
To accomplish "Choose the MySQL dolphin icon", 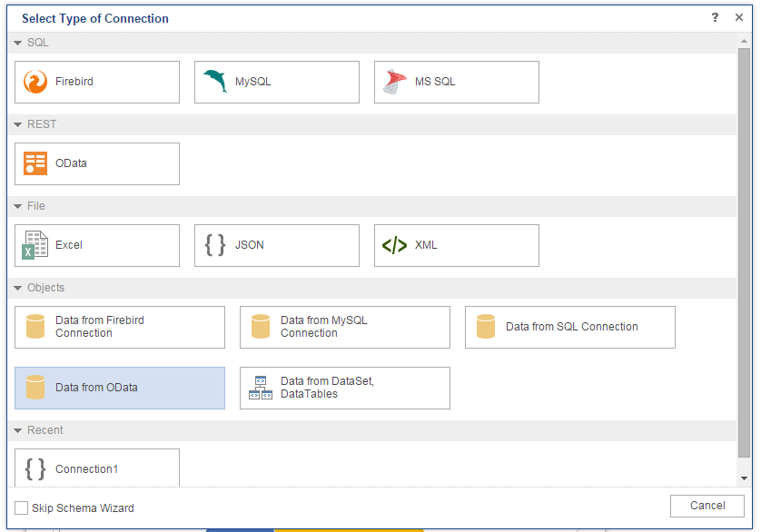I will (x=215, y=81).
